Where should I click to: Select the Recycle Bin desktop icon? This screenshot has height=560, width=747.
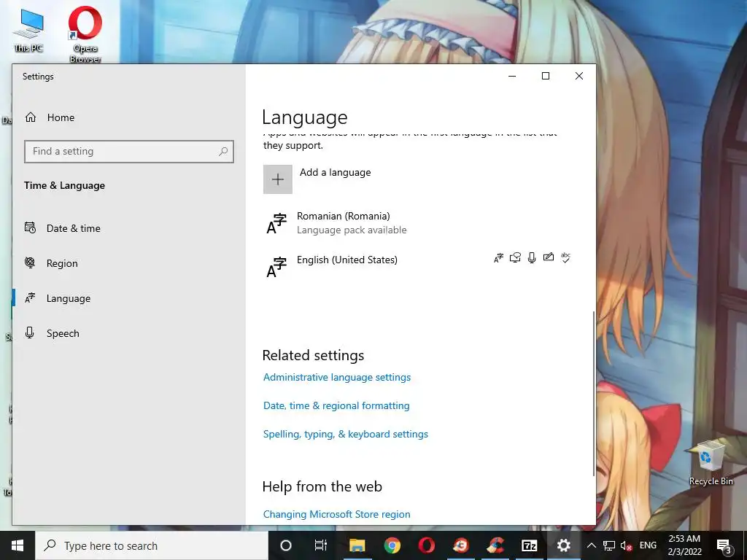711,463
